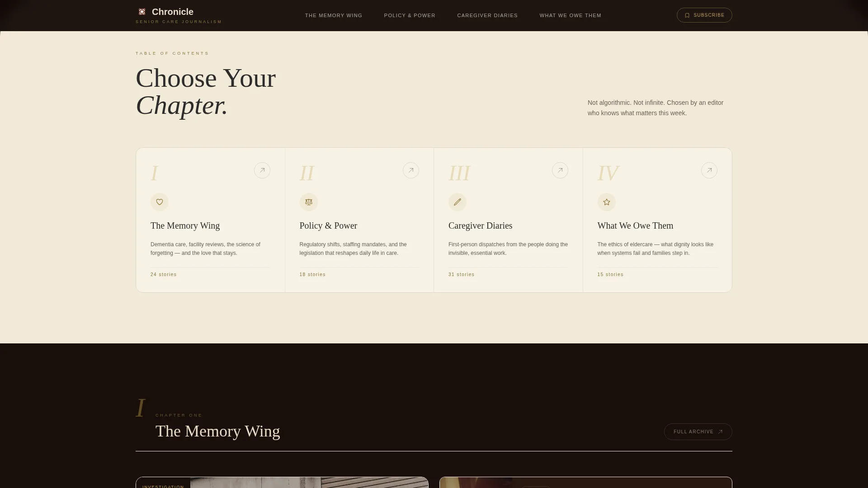Click the 'Table of Contents' label
868x488 pixels.
172,53
